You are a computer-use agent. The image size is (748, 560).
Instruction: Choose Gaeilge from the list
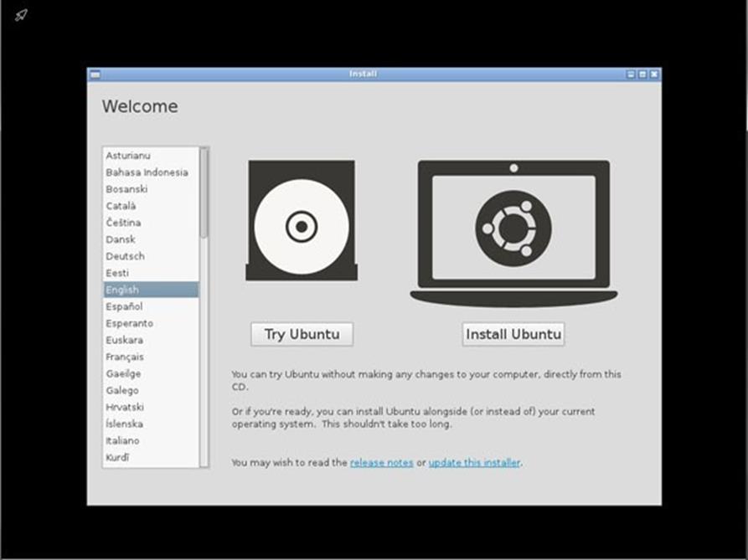[151, 373]
